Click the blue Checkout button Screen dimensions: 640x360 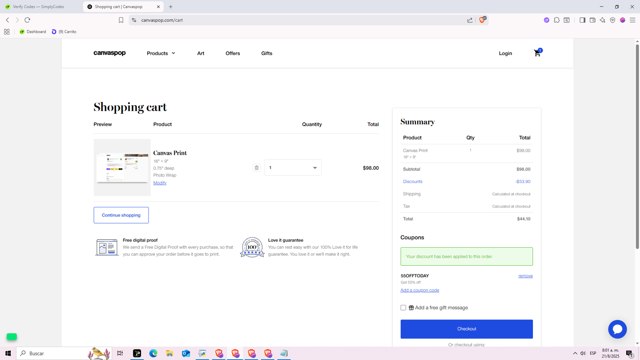coord(467,329)
